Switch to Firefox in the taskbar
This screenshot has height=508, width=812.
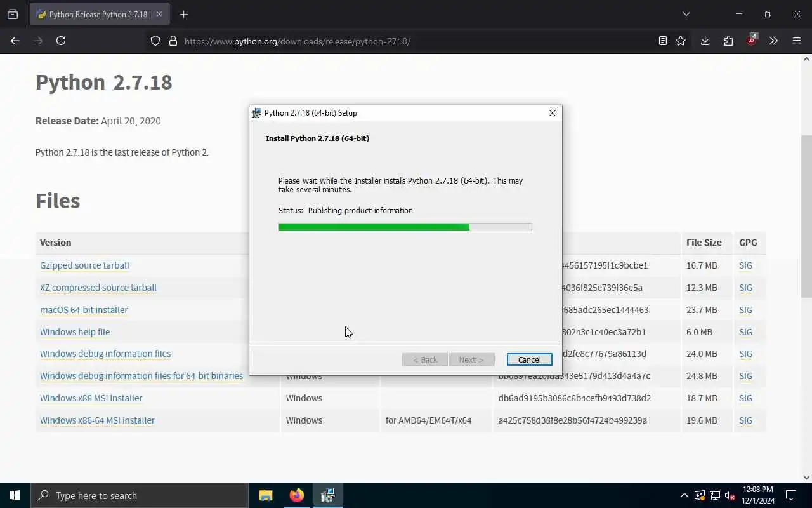pyautogui.click(x=297, y=495)
